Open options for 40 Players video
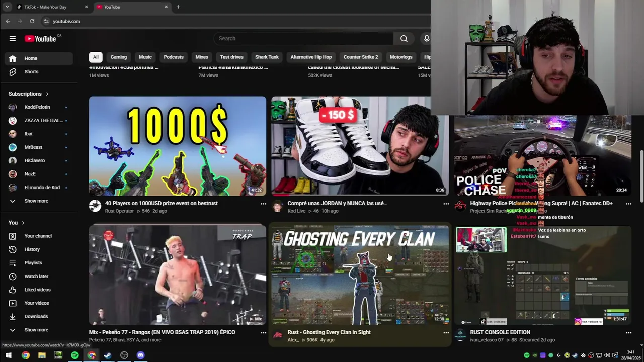The height and width of the screenshot is (362, 644). coord(263,204)
